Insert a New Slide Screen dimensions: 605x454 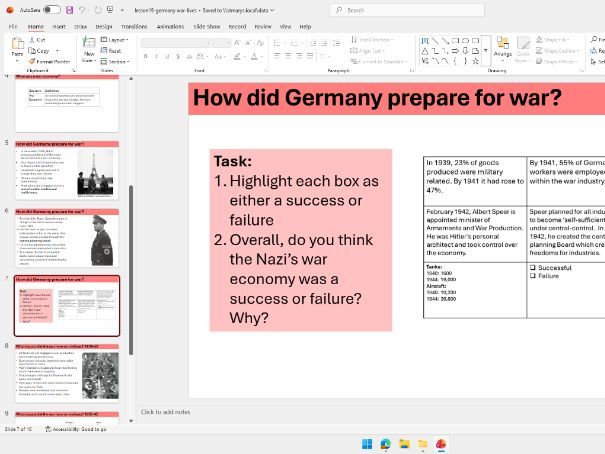[89, 50]
